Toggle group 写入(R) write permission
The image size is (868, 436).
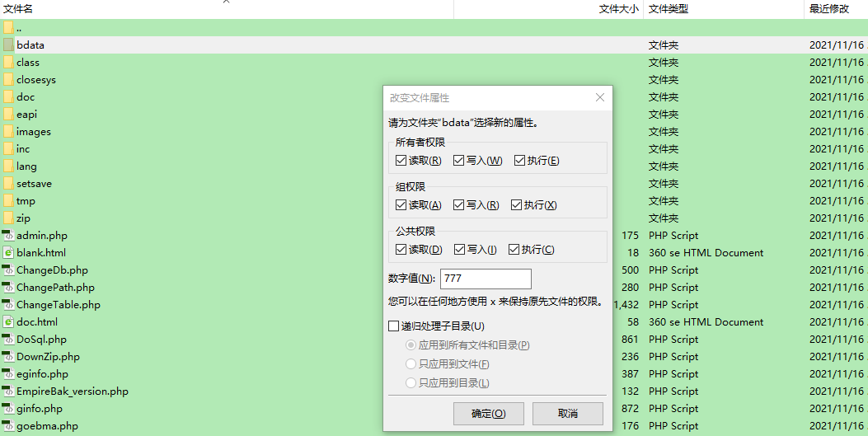458,204
